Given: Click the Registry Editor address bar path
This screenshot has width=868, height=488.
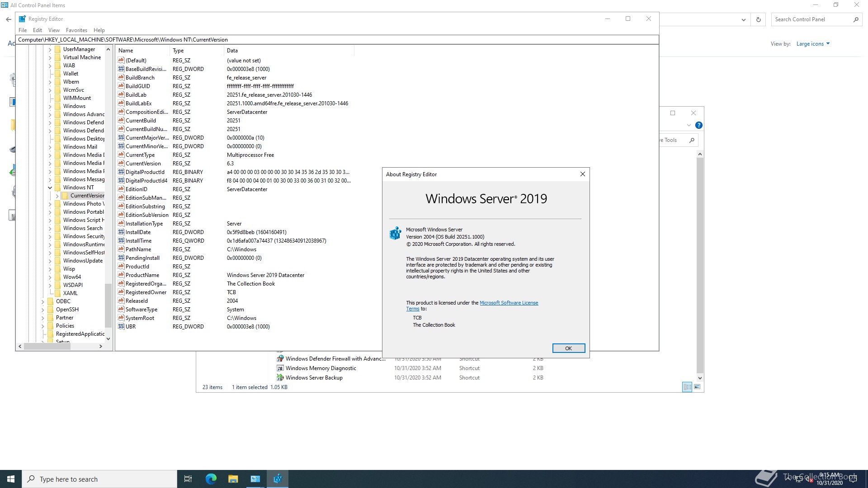Looking at the screenshot, I should [x=337, y=40].
